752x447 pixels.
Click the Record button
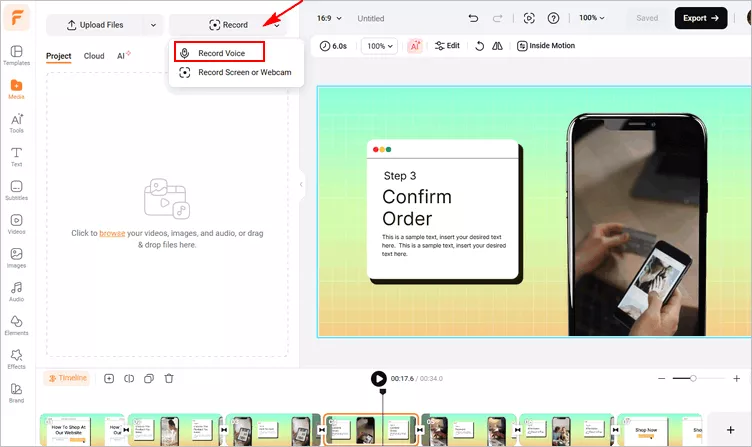228,25
